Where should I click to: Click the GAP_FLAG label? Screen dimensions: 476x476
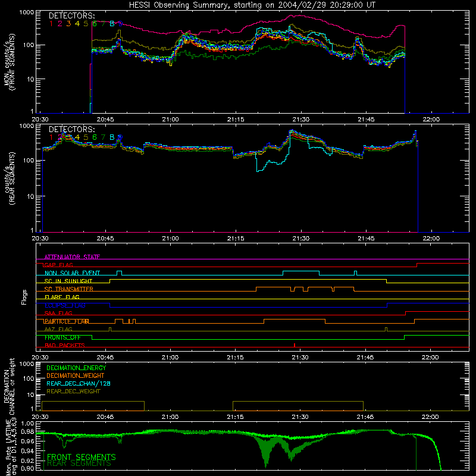(x=58, y=265)
